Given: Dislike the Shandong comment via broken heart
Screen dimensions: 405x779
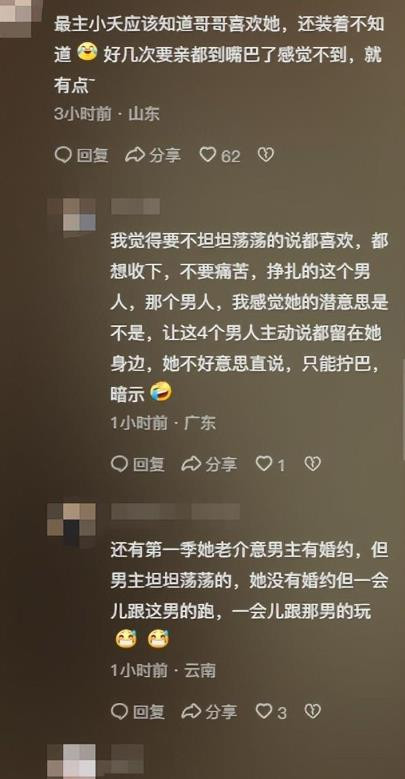Looking at the screenshot, I should click(266, 156).
